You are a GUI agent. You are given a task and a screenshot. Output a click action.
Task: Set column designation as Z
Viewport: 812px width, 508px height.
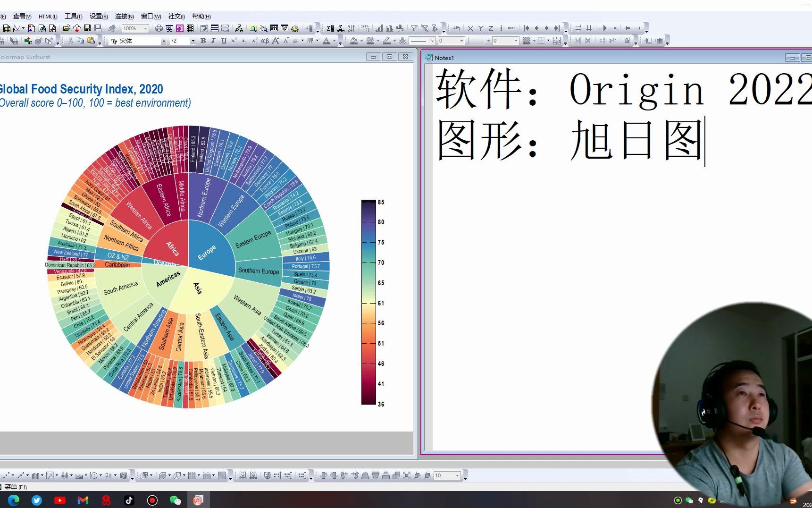[491, 29]
